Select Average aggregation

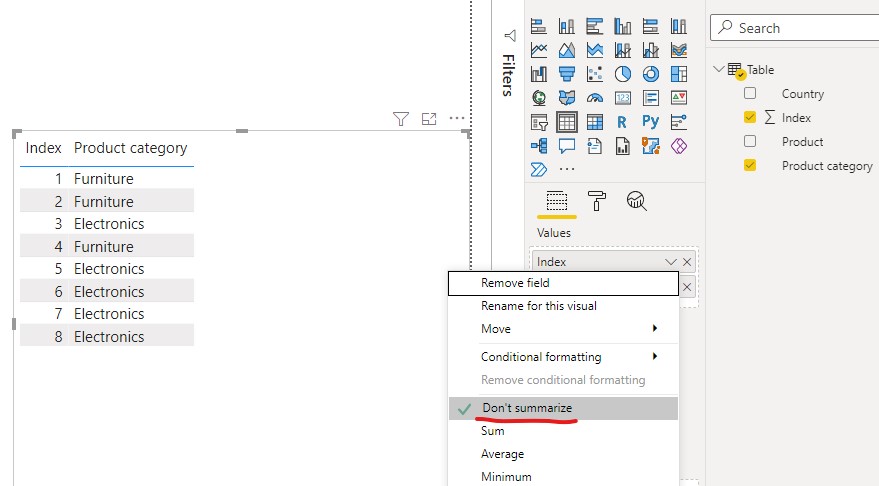point(563,454)
